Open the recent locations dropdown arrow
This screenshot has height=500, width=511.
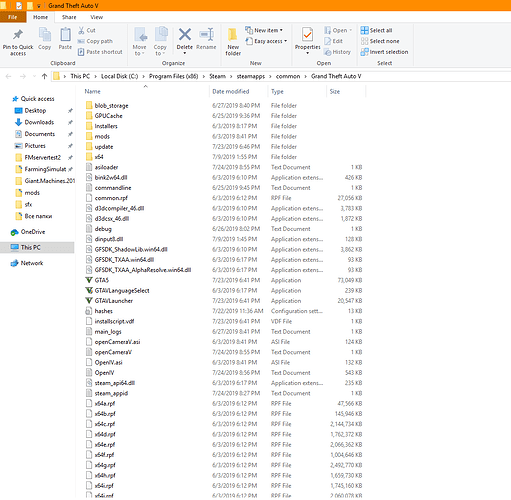(34, 76)
